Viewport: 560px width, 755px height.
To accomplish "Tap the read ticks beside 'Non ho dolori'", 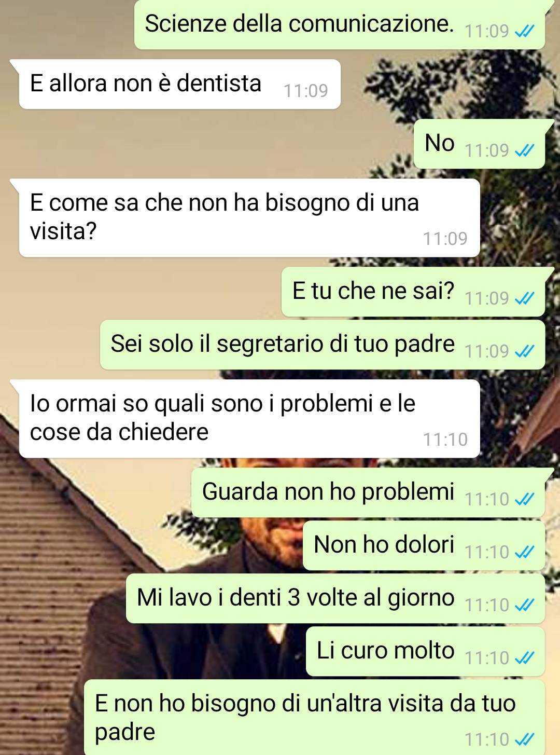I will pos(524,553).
